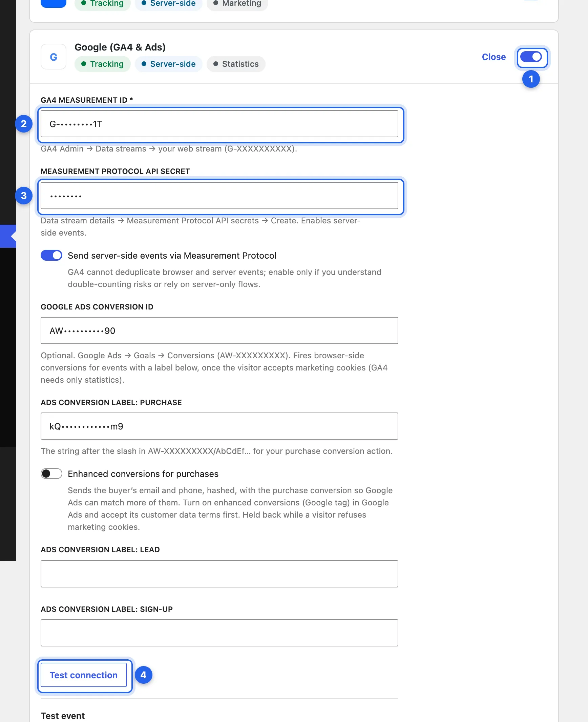588x722 pixels.
Task: Click the 'GA4 Admin → Data streams' hint text
Action: 169,149
